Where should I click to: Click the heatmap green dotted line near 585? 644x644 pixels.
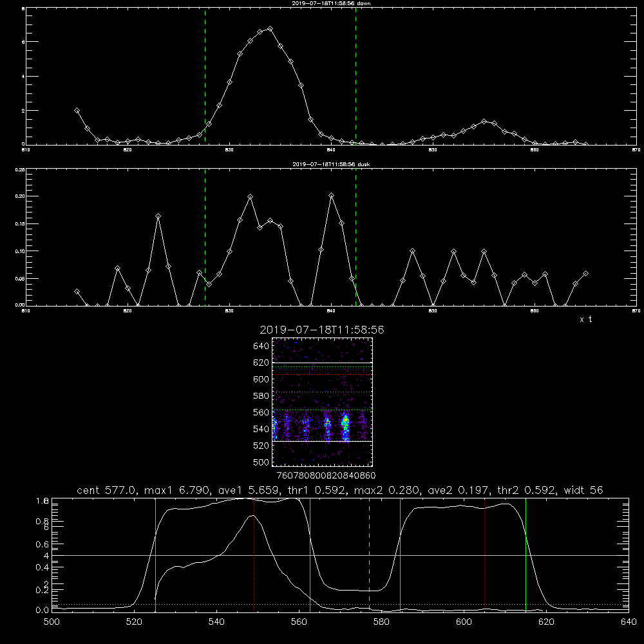pyautogui.click(x=323, y=392)
